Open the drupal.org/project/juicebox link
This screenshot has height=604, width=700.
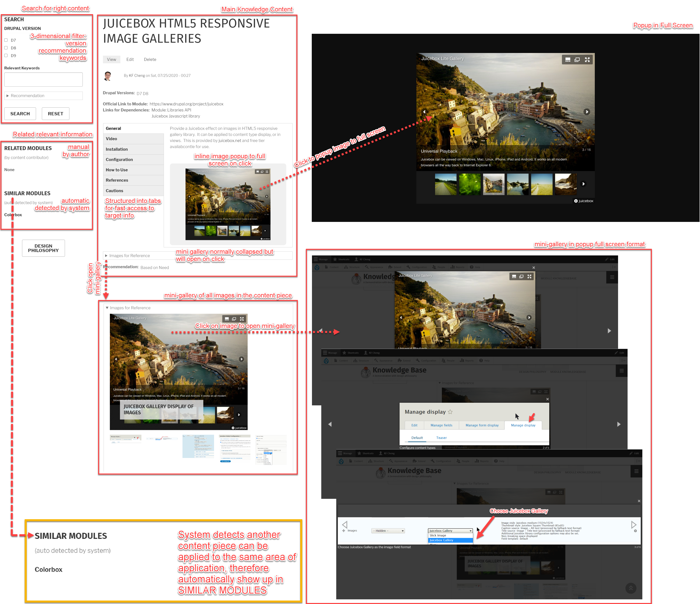click(187, 104)
